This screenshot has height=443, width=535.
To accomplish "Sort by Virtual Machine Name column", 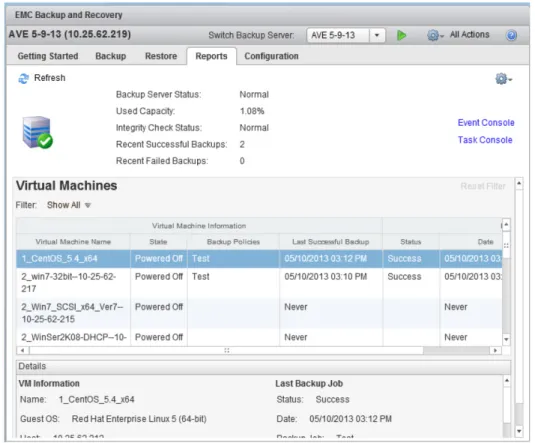I will [x=73, y=242].
